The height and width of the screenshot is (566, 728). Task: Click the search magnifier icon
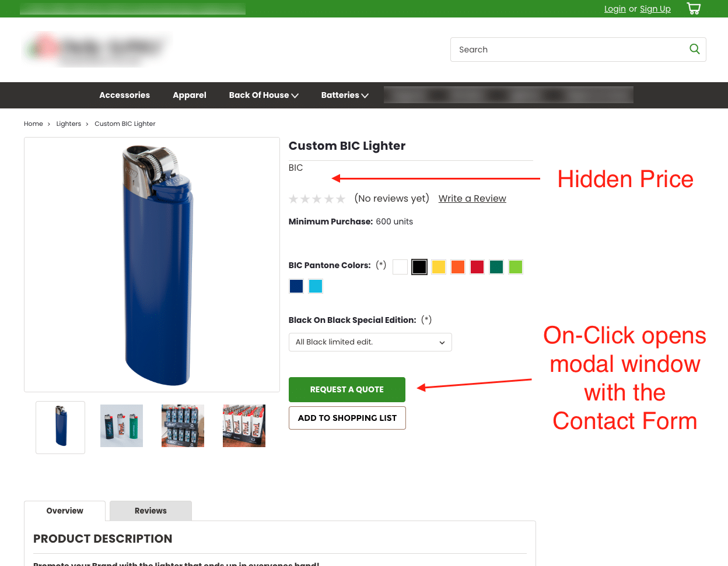pyautogui.click(x=694, y=49)
